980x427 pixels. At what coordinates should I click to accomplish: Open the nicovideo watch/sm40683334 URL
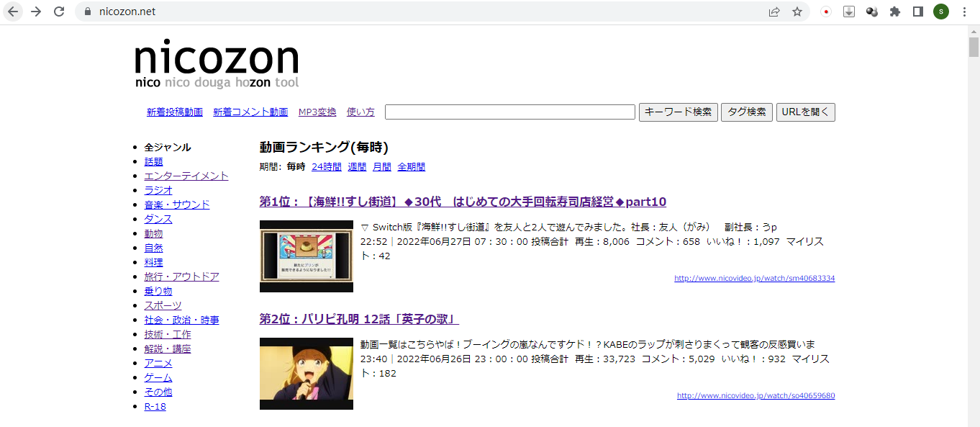(x=755, y=278)
